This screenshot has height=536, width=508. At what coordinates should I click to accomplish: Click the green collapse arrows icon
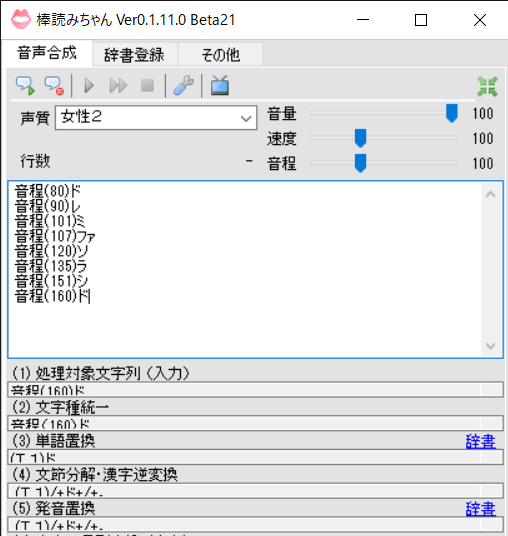click(x=487, y=86)
